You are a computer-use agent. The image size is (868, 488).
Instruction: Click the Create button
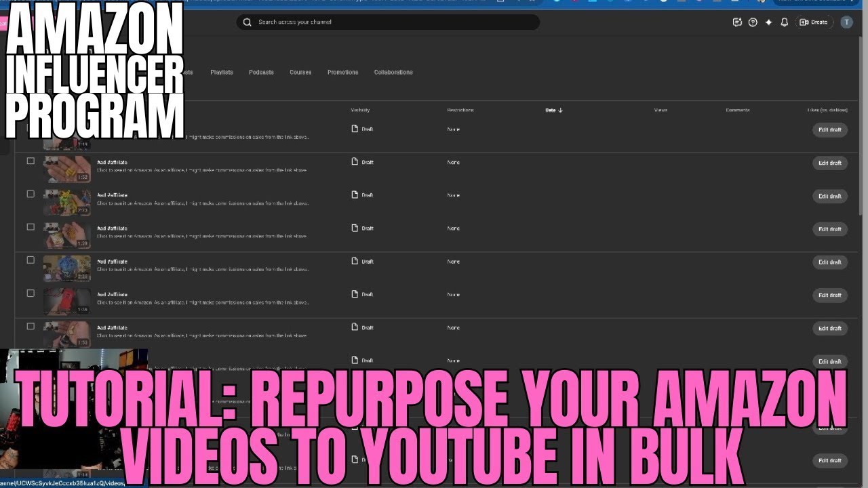click(x=814, y=22)
